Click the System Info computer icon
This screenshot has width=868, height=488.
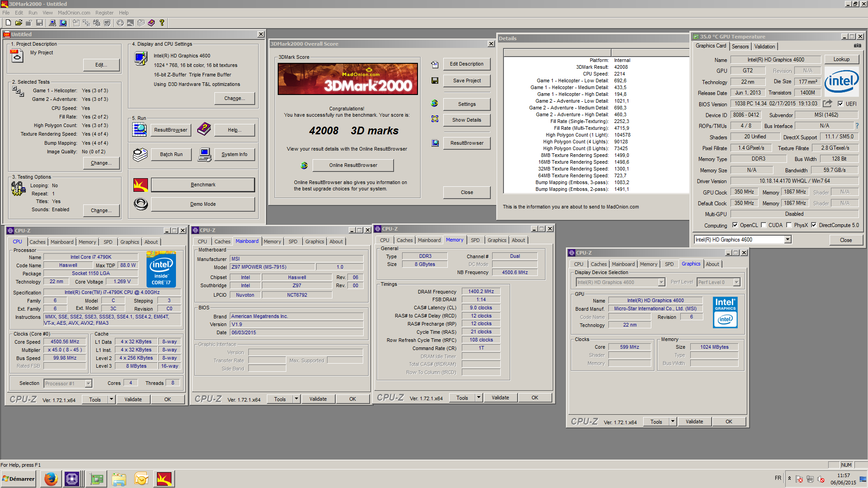[204, 154]
